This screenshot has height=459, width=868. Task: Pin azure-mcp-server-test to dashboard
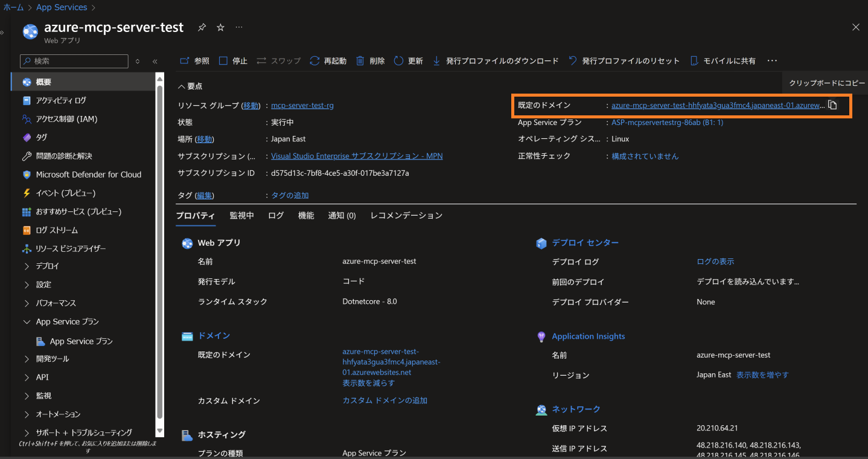click(x=202, y=27)
